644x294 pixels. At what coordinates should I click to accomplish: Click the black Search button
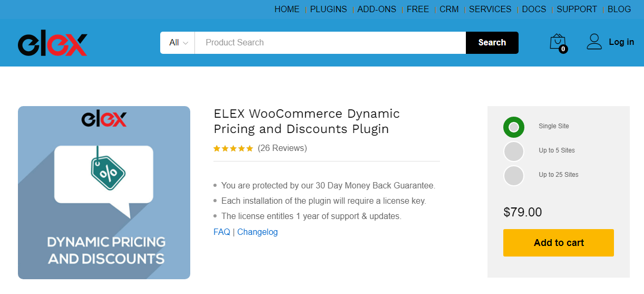(x=492, y=43)
